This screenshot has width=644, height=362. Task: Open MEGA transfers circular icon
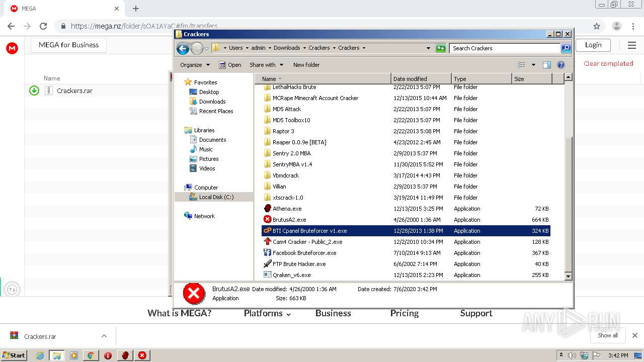pos(12,289)
